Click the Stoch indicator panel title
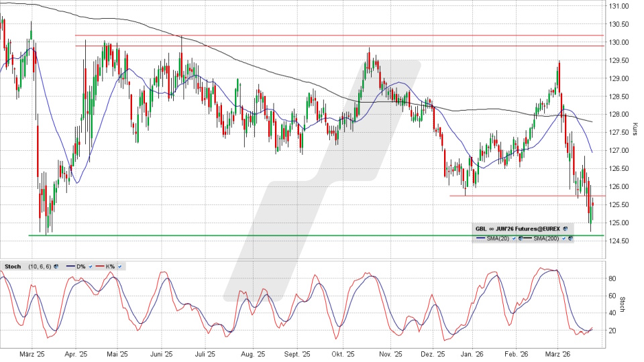 click(x=12, y=266)
